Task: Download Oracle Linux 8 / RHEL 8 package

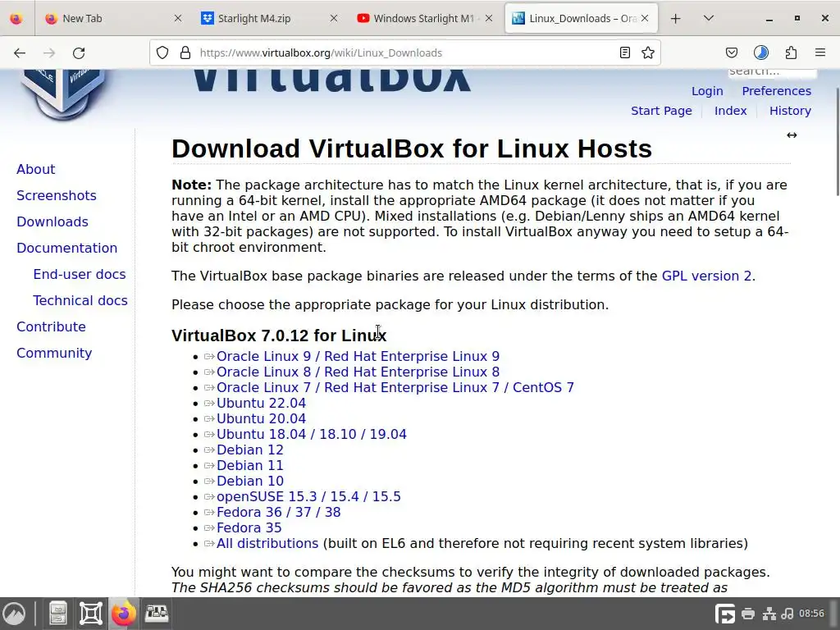Action: click(358, 372)
